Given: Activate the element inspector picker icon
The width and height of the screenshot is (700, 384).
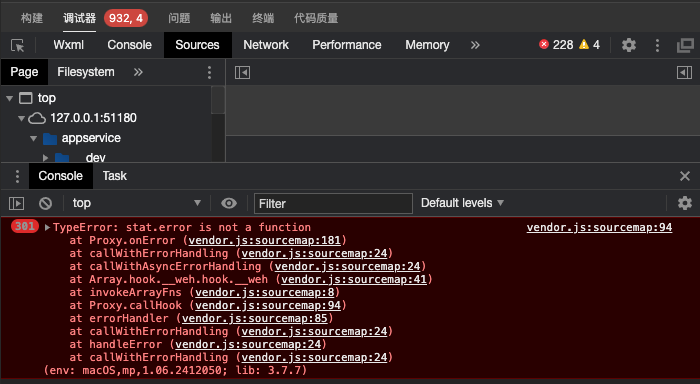Looking at the screenshot, I should 17,45.
